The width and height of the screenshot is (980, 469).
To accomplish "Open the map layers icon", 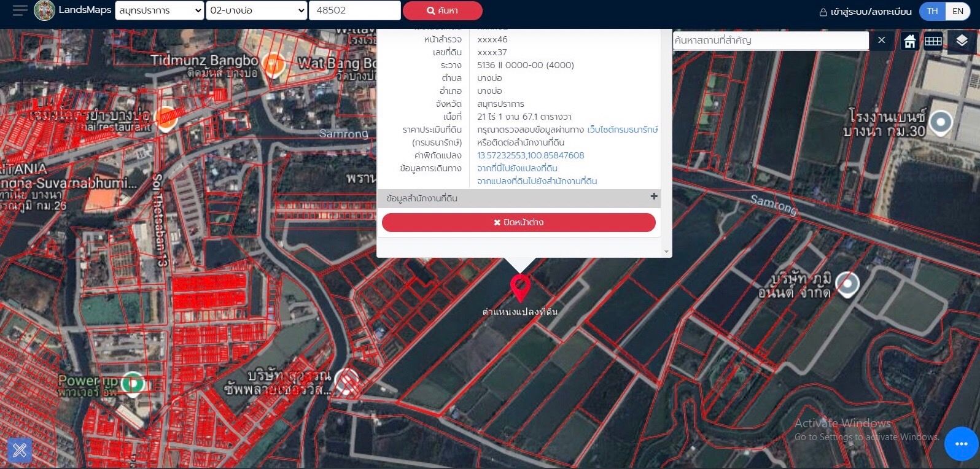I will pyautogui.click(x=962, y=41).
